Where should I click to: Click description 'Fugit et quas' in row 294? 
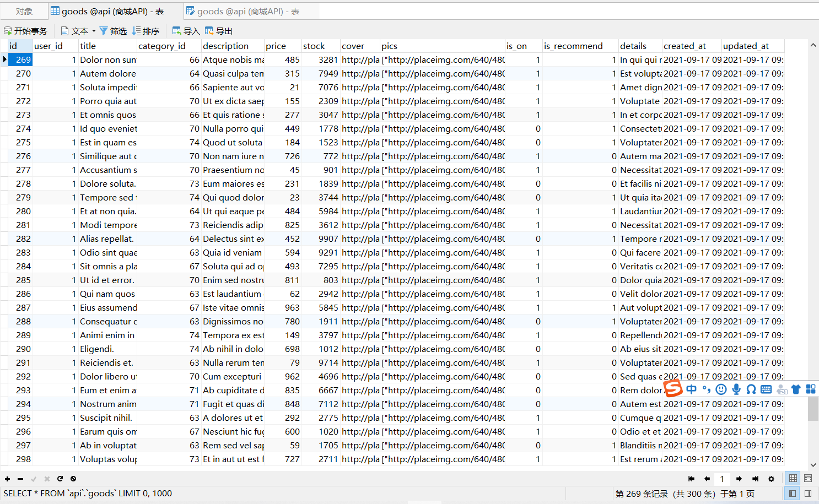pyautogui.click(x=233, y=404)
